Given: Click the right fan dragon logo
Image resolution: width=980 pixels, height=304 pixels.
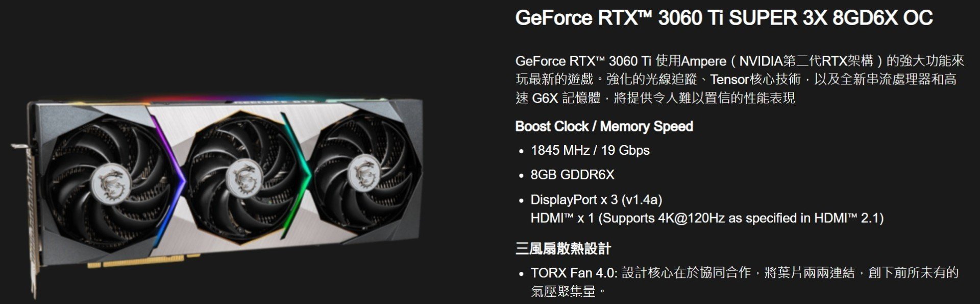Looking at the screenshot, I should click(x=364, y=172).
